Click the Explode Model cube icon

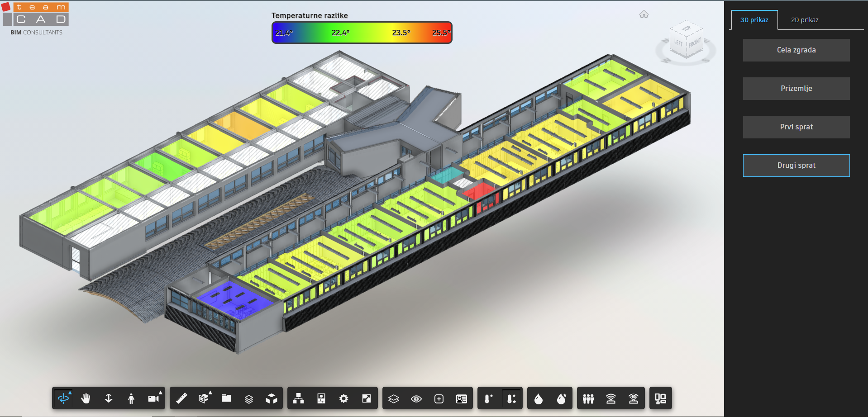click(272, 398)
